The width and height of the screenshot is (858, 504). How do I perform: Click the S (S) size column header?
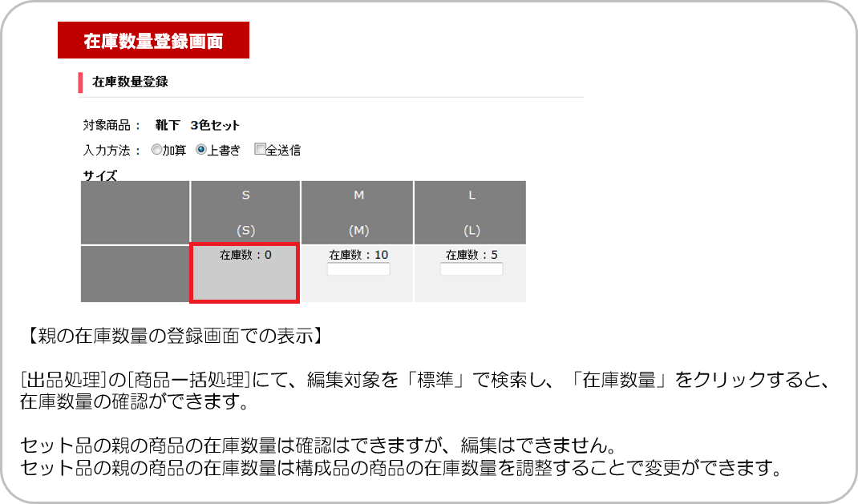(245, 212)
